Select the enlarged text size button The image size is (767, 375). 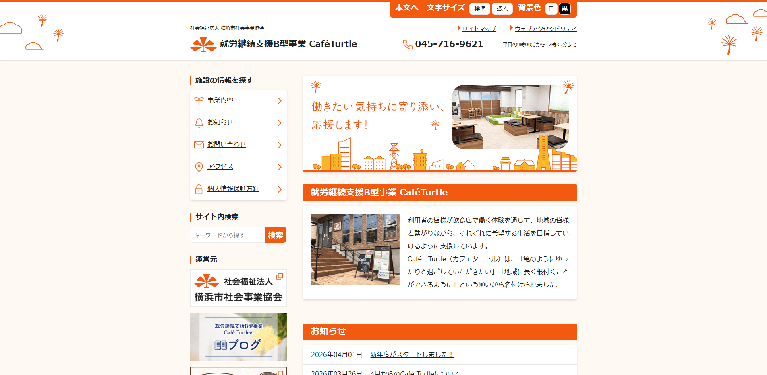click(x=502, y=8)
